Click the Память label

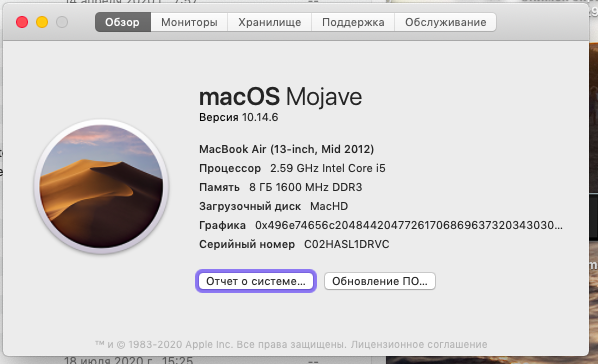(x=219, y=187)
